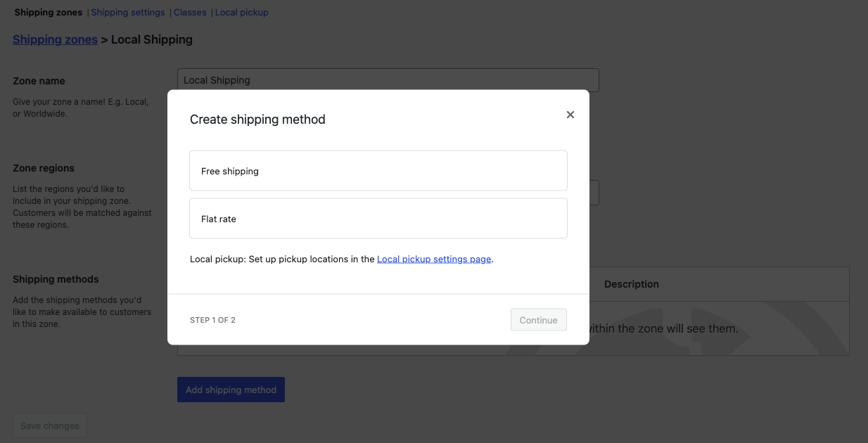Select the Free shipping method option

[378, 170]
